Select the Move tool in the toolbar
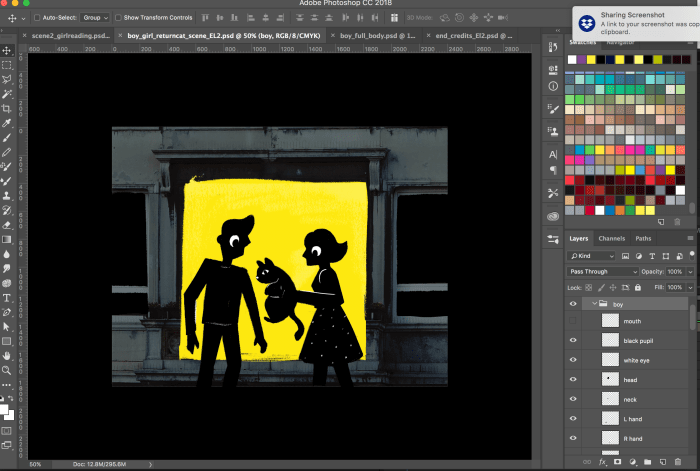This screenshot has height=471, width=700. pyautogui.click(x=7, y=50)
